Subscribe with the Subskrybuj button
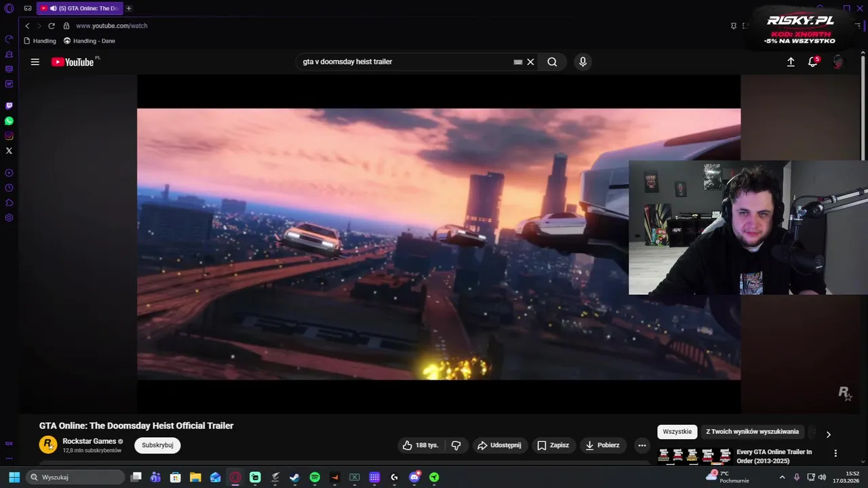 tap(157, 445)
